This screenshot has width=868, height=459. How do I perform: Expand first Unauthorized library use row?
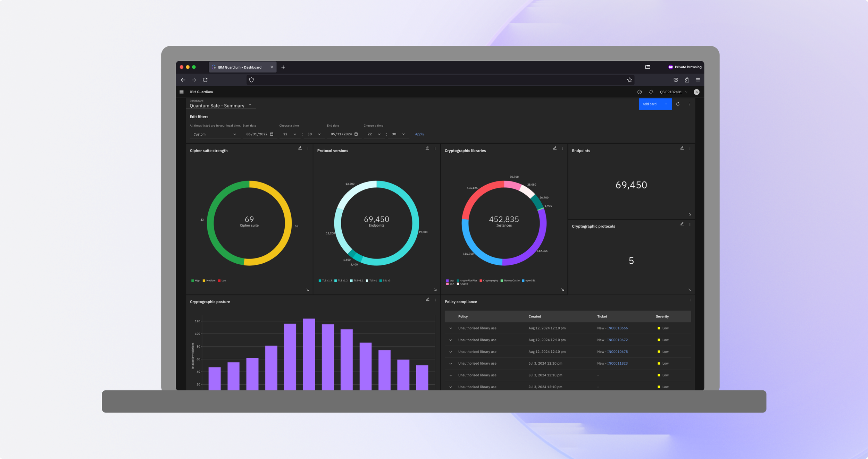pos(450,328)
